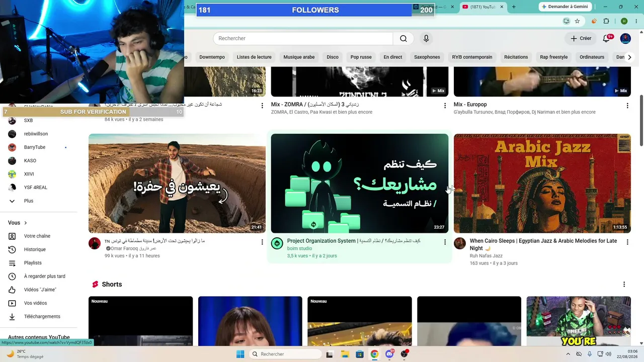Open OBS Studio from taskbar
This screenshot has width=644, height=362.
pyautogui.click(x=405, y=354)
